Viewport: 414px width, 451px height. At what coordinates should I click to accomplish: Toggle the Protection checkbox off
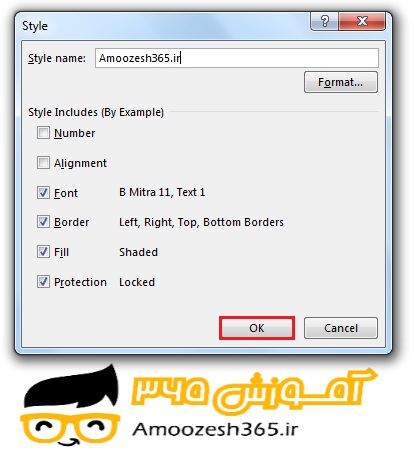[43, 282]
